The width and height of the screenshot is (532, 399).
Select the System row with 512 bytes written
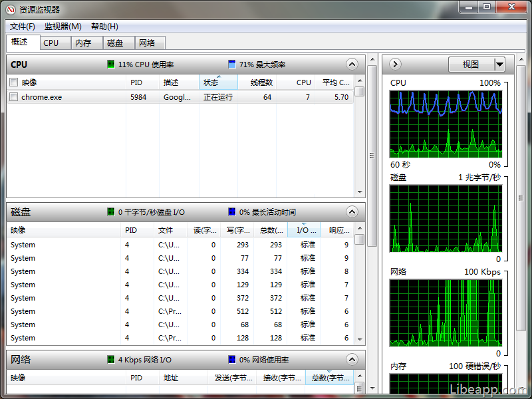[x=180, y=311]
